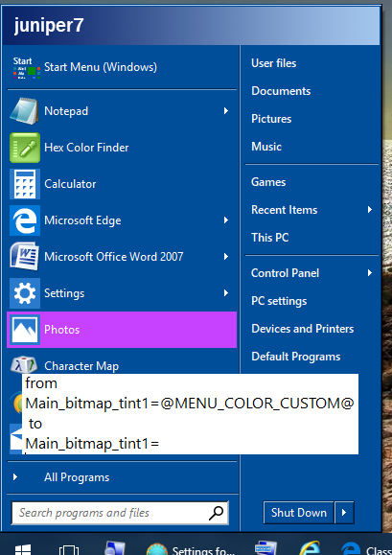This screenshot has height=555, width=392.
Task: Open Shut Down options arrow
Action: point(344,512)
